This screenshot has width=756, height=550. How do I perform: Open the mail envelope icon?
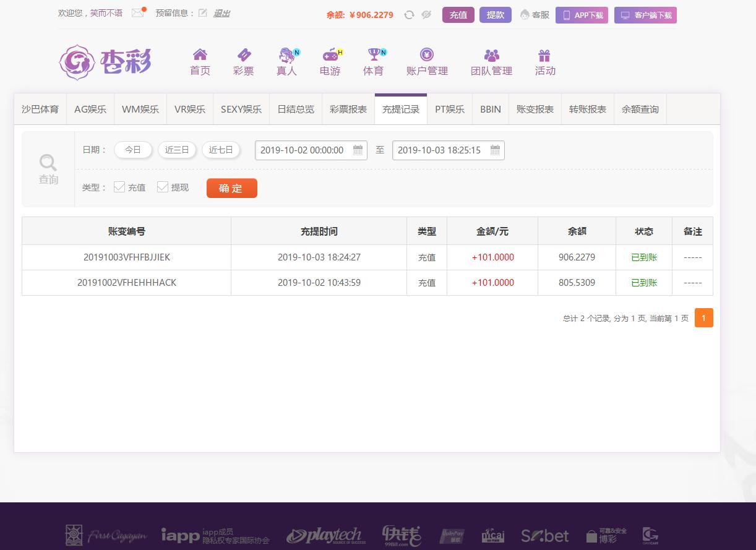[x=137, y=13]
